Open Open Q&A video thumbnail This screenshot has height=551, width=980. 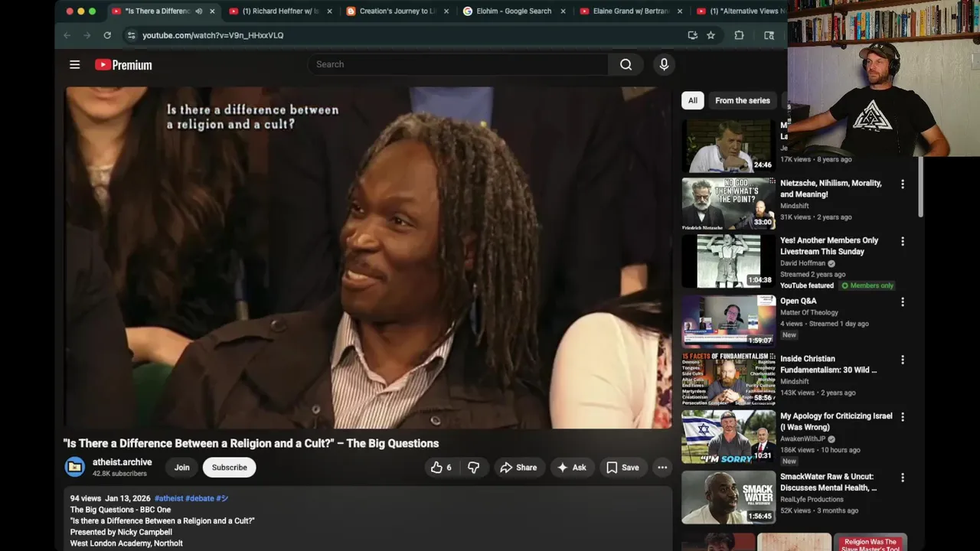(x=729, y=321)
